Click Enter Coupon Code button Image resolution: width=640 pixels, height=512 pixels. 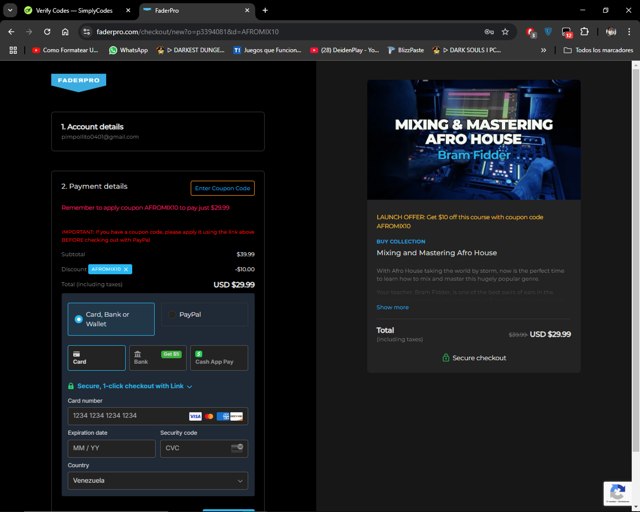[222, 188]
